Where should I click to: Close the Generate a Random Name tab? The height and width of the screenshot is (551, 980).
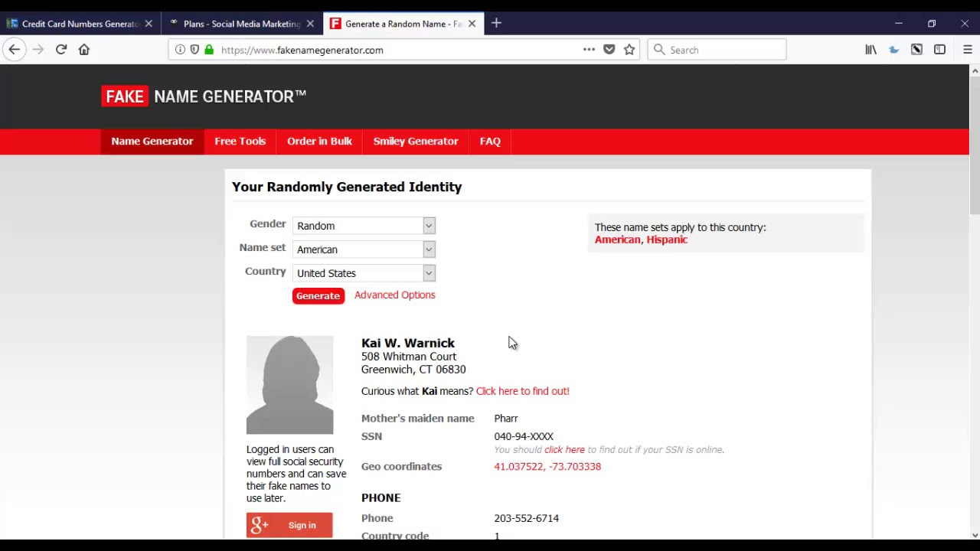click(x=472, y=24)
